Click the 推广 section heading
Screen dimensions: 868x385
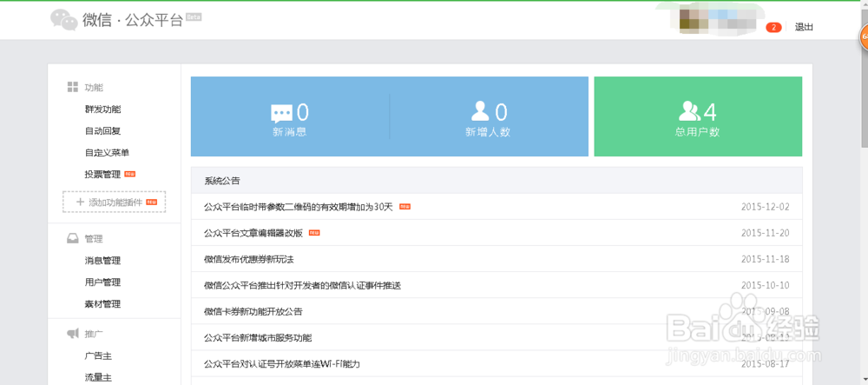[x=94, y=334]
